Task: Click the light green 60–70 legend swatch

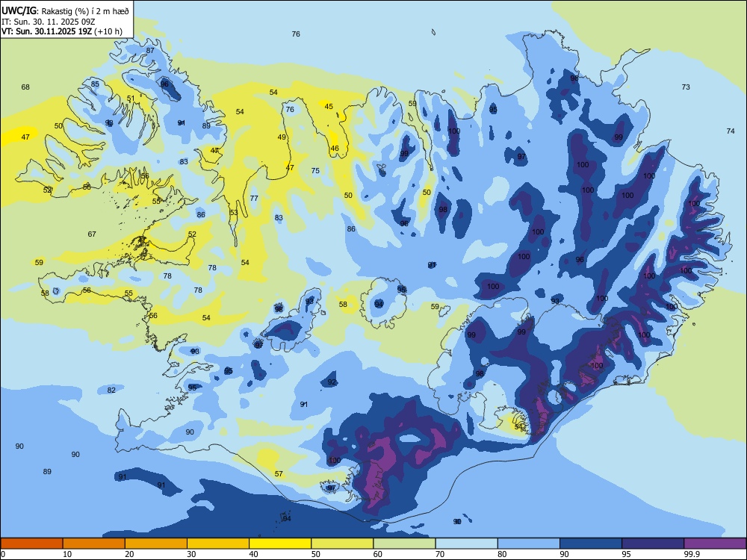Action: coord(404,544)
